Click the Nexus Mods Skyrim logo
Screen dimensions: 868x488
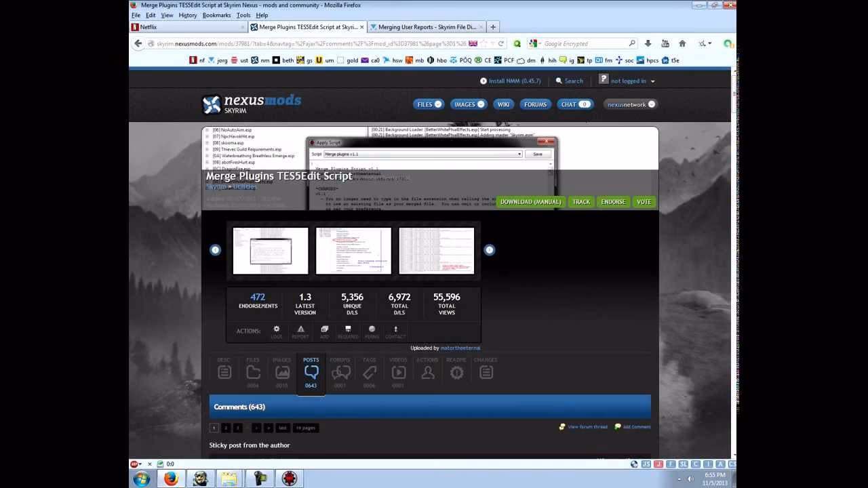[252, 104]
